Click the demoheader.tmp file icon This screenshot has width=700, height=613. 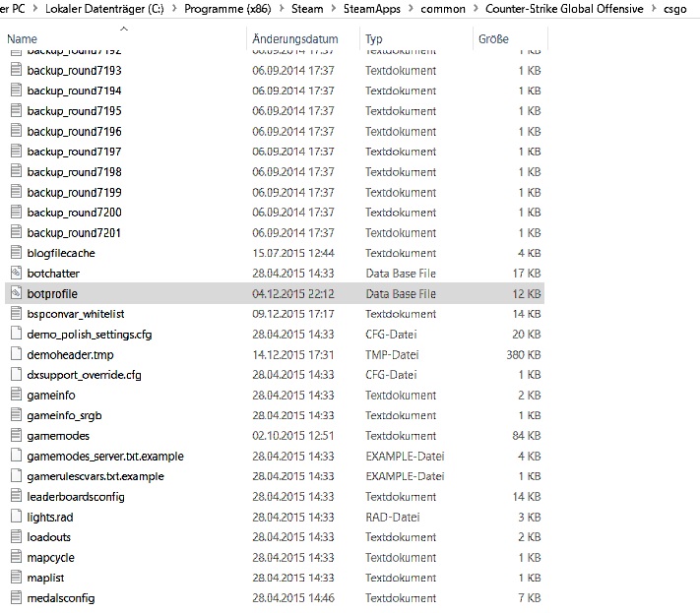pyautogui.click(x=16, y=354)
